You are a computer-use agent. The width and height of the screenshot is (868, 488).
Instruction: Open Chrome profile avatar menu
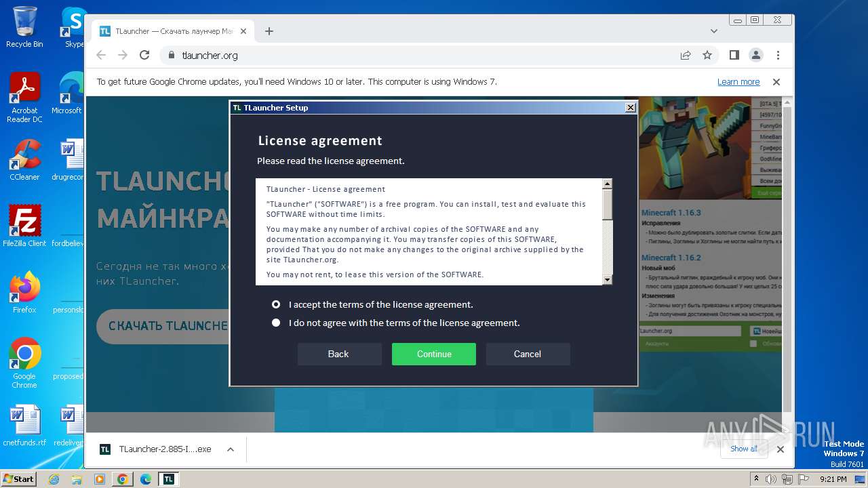pos(755,55)
